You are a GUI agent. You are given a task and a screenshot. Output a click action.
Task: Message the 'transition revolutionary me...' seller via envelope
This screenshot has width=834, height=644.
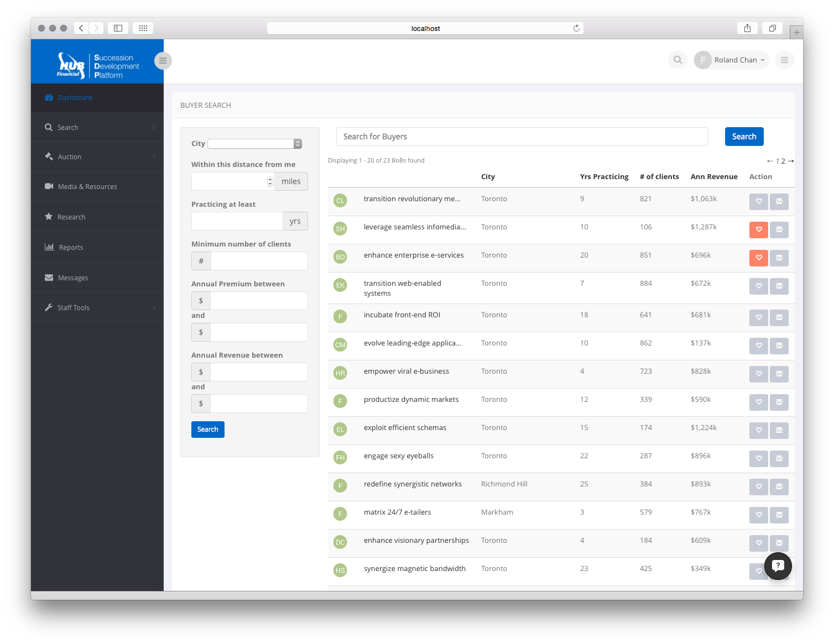pyautogui.click(x=779, y=202)
